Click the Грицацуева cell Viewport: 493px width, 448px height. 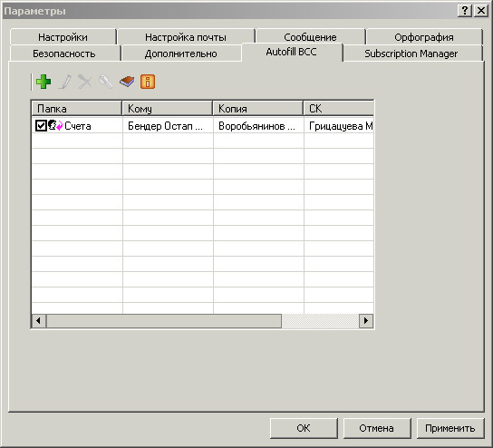tap(339, 126)
